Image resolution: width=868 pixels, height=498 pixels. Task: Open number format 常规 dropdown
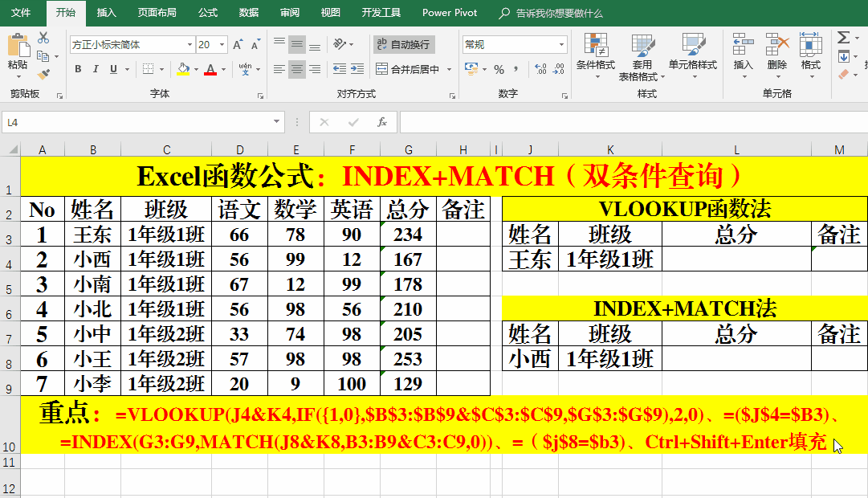pyautogui.click(x=561, y=45)
